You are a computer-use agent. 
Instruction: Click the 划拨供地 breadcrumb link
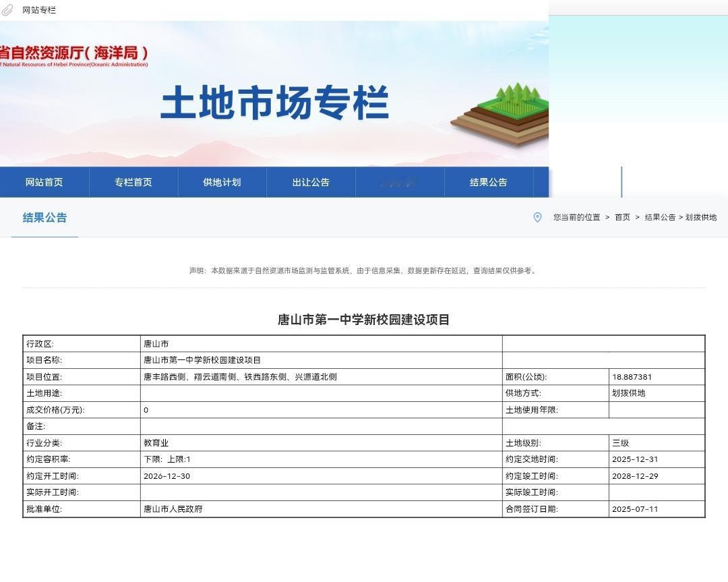[x=700, y=217]
